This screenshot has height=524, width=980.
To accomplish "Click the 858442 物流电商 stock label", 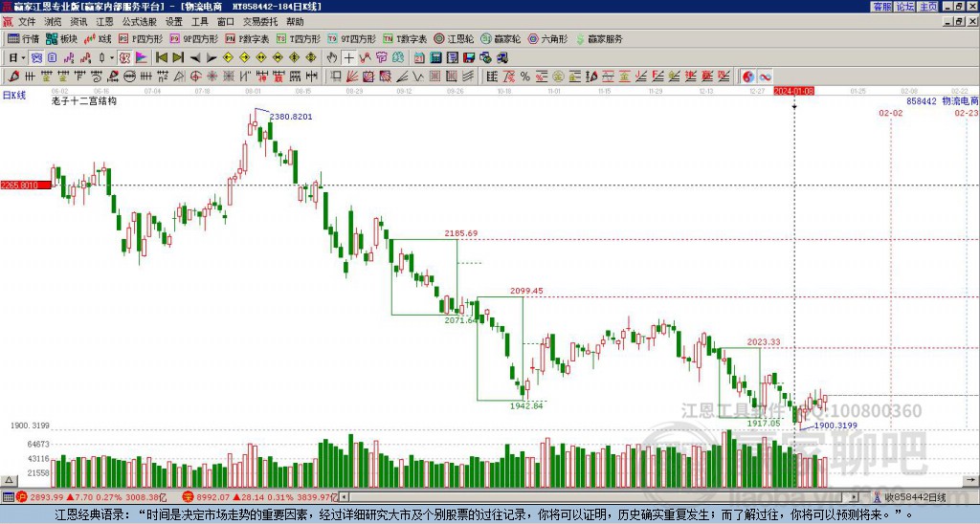I will (942, 100).
